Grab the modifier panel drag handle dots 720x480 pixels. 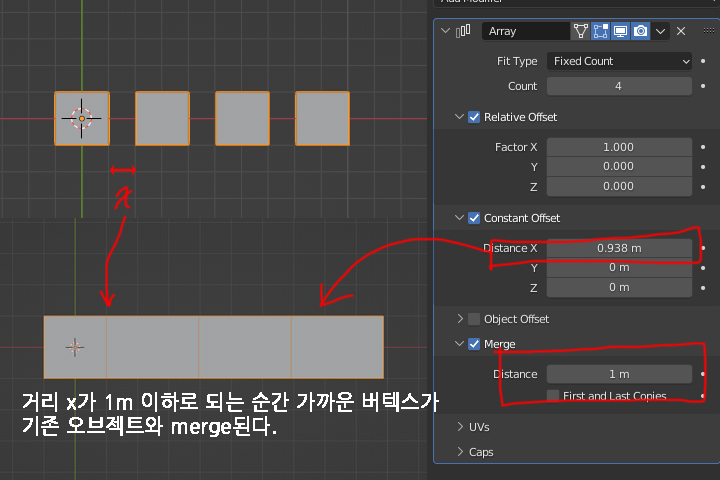(x=709, y=31)
